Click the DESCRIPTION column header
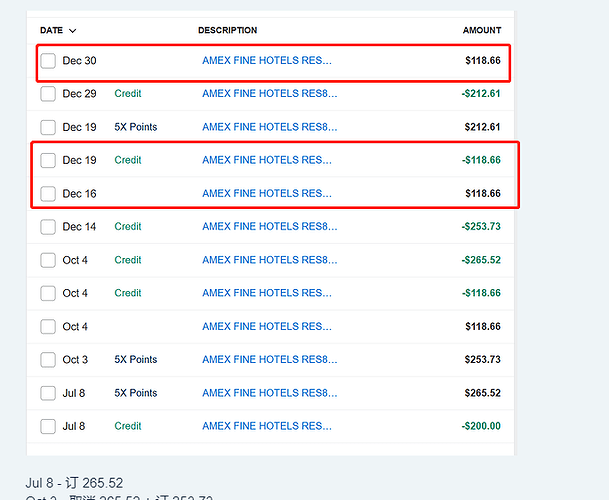Screen dimensions: 609x500 point(227,31)
